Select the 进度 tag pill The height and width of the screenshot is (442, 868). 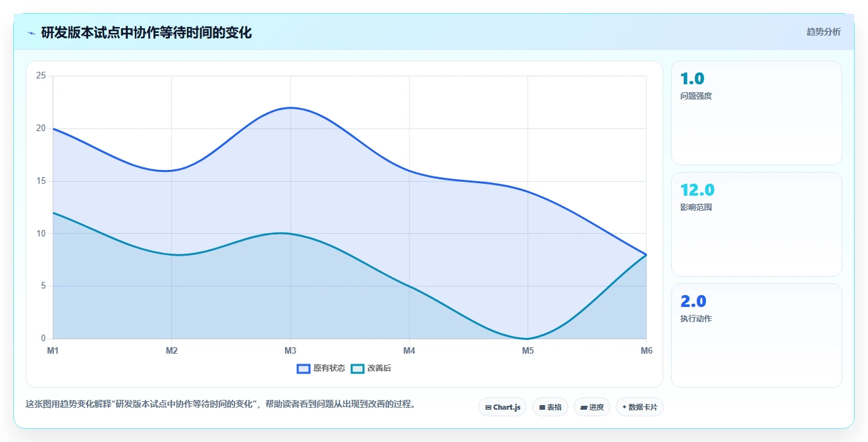[592, 407]
